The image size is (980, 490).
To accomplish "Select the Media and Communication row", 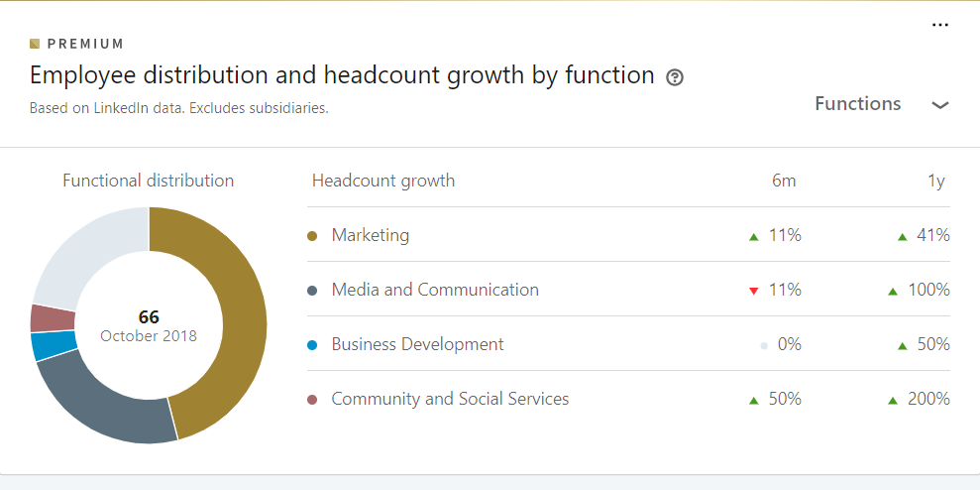I will pos(629,290).
